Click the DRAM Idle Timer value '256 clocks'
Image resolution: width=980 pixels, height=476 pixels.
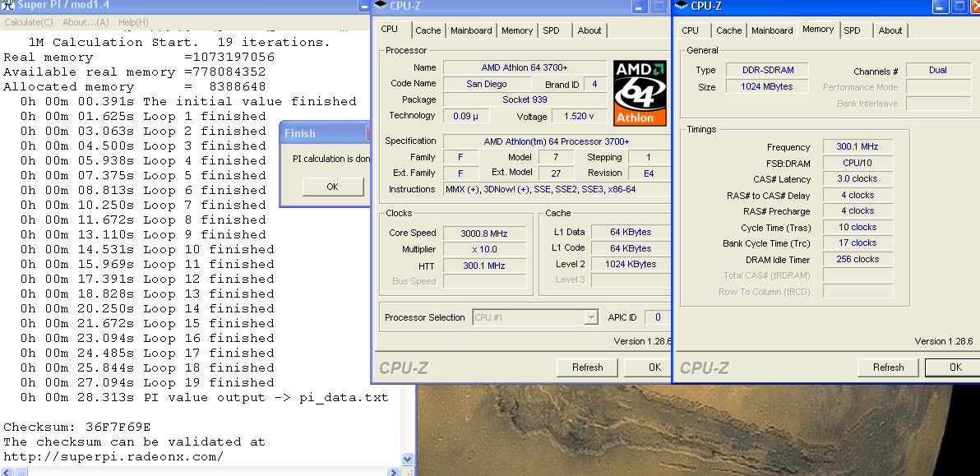[857, 259]
